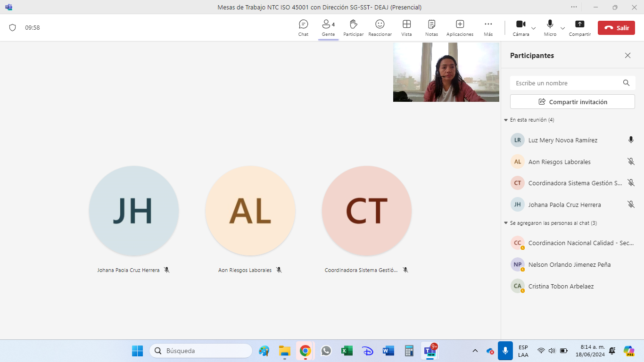The height and width of the screenshot is (362, 644).
Task: Click Compartir to share screen
Action: pos(579,27)
